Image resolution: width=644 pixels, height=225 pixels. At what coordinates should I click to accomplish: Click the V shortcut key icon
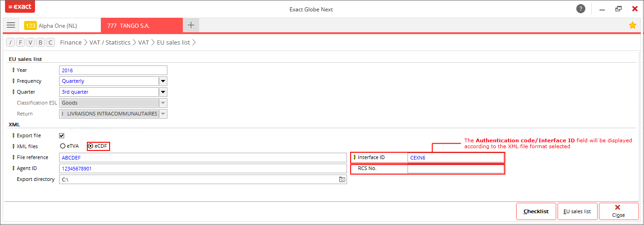pyautogui.click(x=30, y=42)
